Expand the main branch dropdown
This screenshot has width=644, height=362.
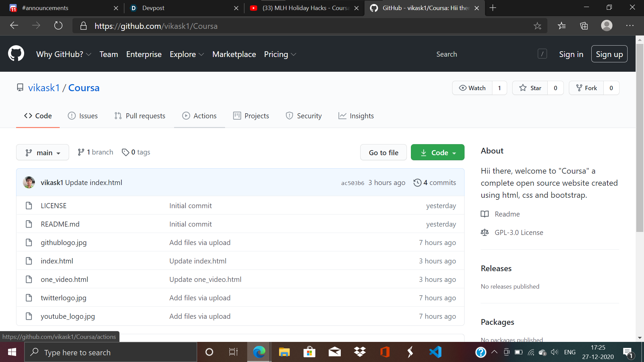(43, 153)
